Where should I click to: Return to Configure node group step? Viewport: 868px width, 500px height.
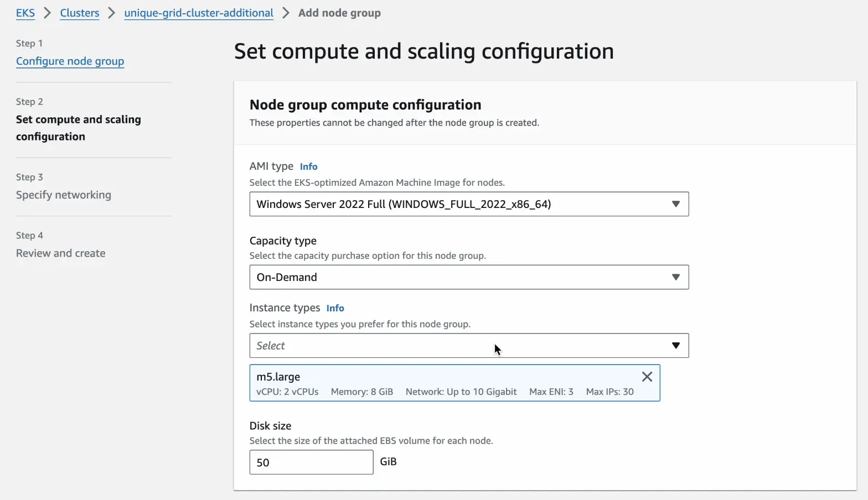coord(70,61)
